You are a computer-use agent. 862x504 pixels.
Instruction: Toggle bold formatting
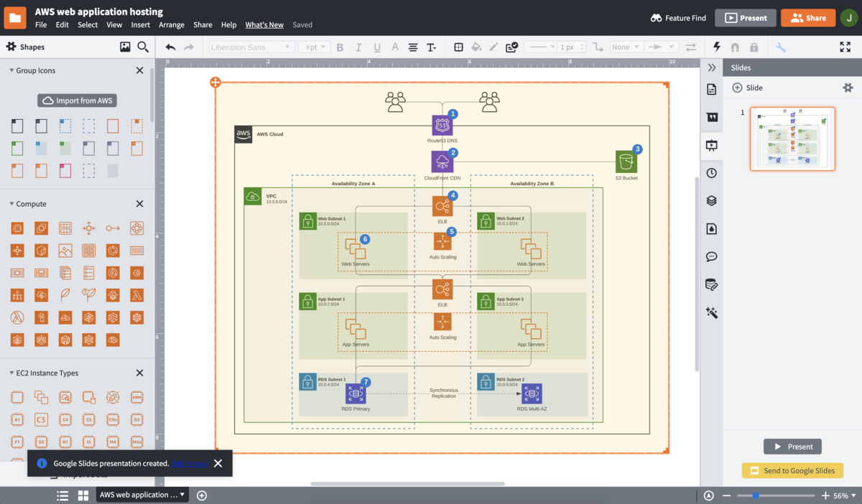[x=340, y=47]
